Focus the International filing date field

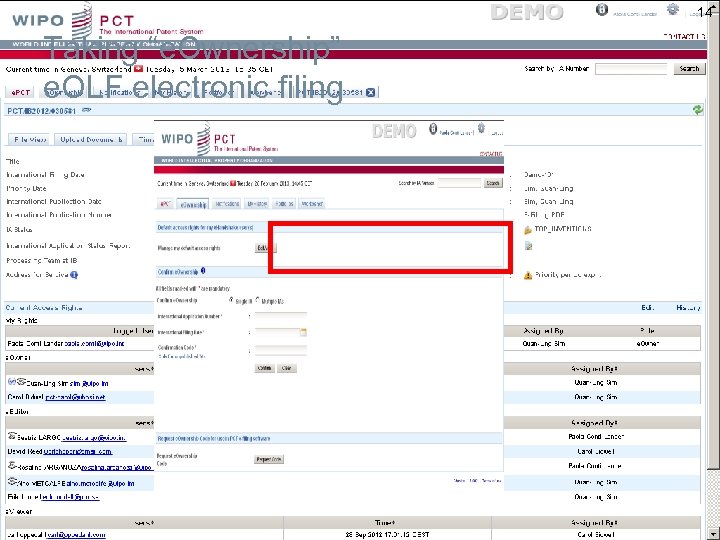pos(277,332)
